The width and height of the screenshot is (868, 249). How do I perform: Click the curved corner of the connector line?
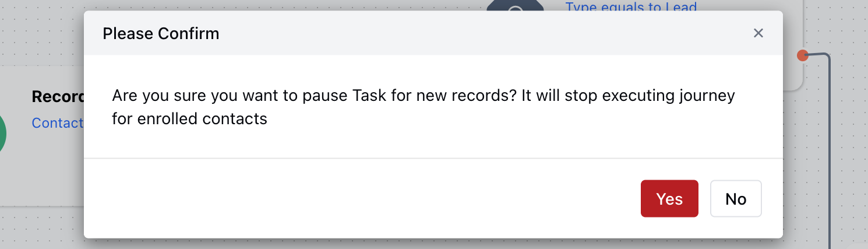825,58
